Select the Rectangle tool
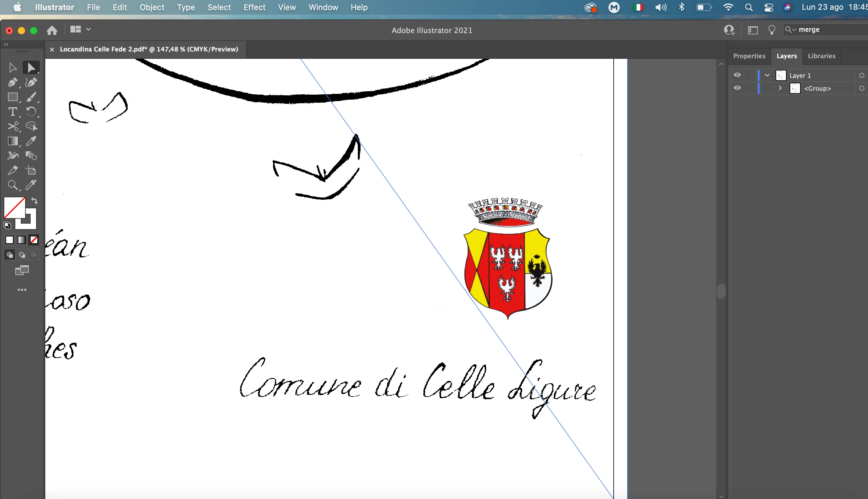The width and height of the screenshot is (868, 499). point(13,97)
